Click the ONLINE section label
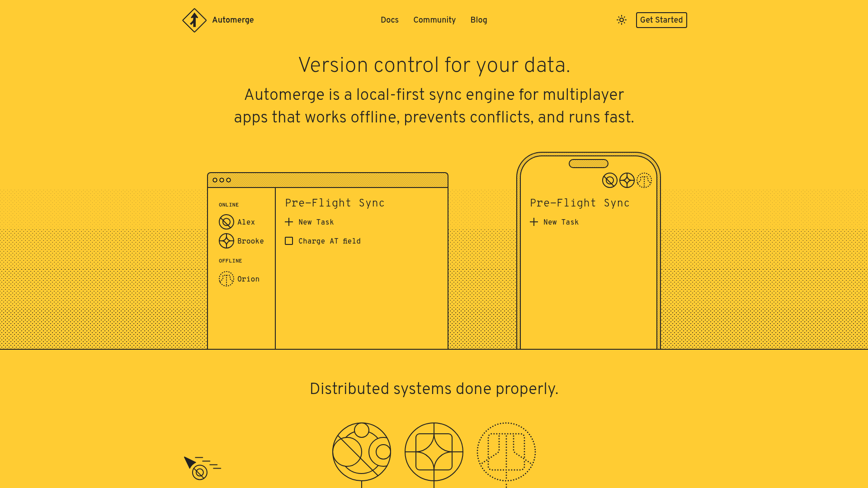 (x=229, y=205)
